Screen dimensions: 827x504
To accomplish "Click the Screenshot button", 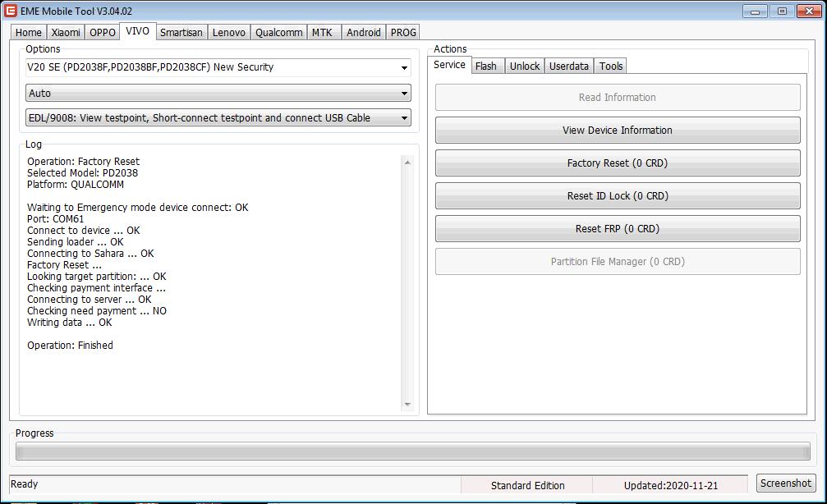I will (x=786, y=483).
